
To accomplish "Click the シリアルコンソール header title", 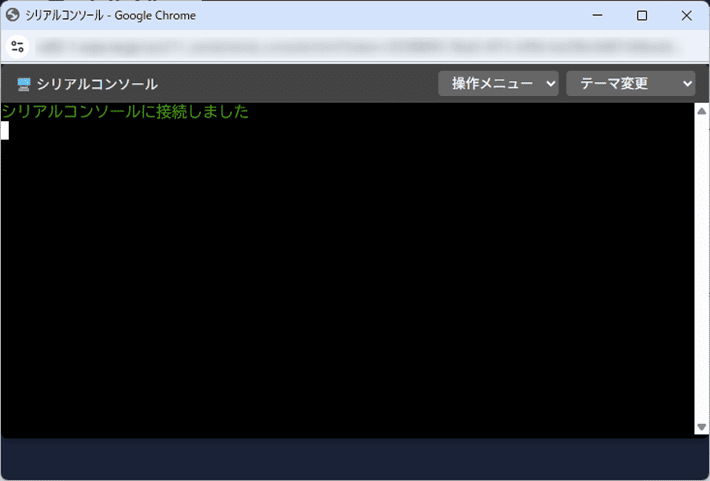I will 97,84.
